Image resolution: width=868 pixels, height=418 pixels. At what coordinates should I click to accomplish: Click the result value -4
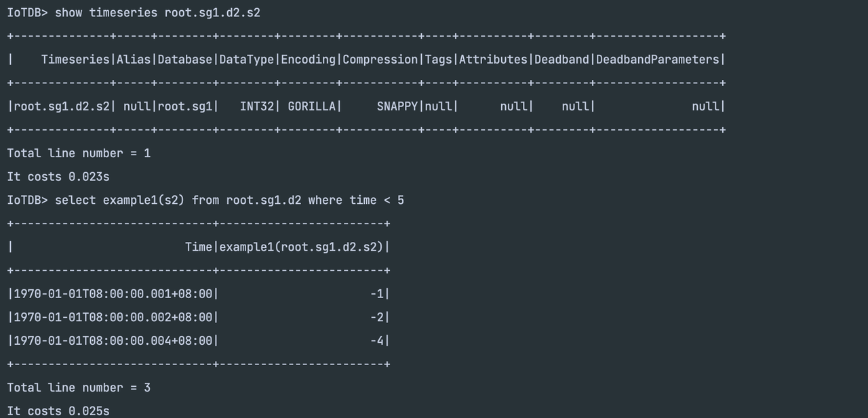377,341
